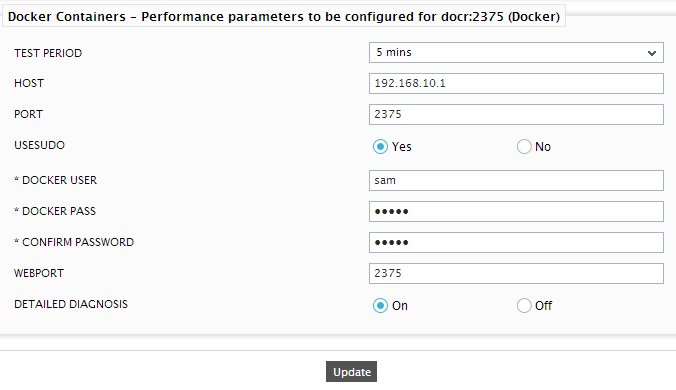This screenshot has height=390, width=676.
Task: Click the TEST PERIOD dropdown chevron arrow
Action: (x=651, y=53)
